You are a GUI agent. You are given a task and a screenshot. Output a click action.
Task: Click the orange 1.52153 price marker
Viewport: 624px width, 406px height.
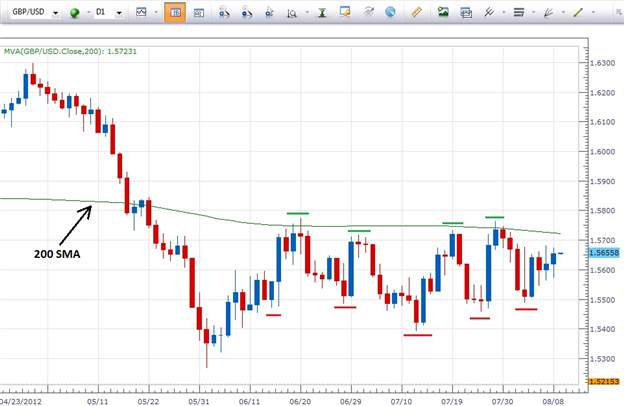click(x=604, y=381)
